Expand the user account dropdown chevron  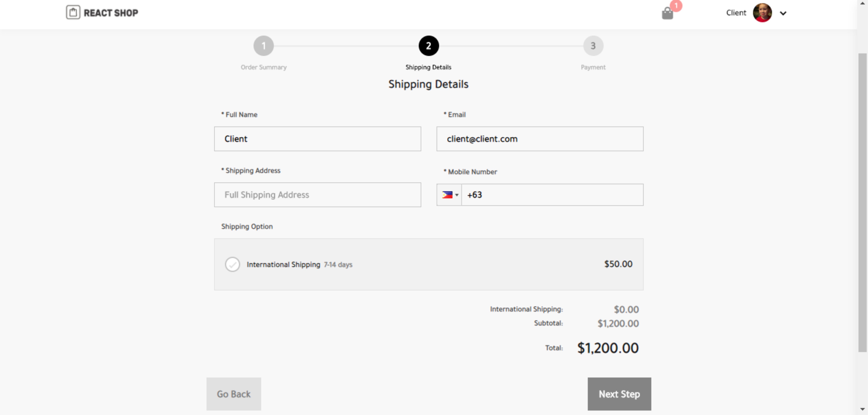point(783,13)
